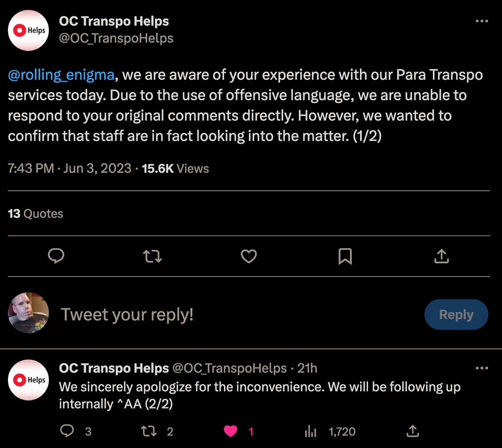Unlike the 2/2 reply pink heart

click(231, 431)
